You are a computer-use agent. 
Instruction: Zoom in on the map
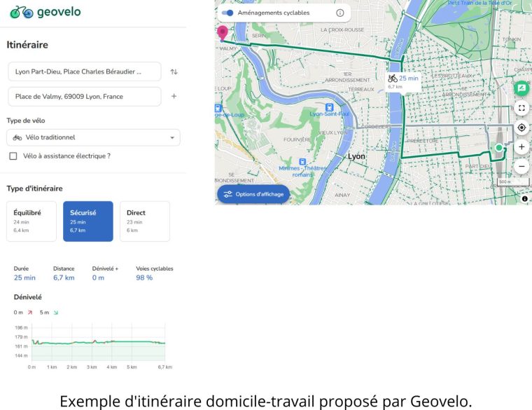click(521, 146)
